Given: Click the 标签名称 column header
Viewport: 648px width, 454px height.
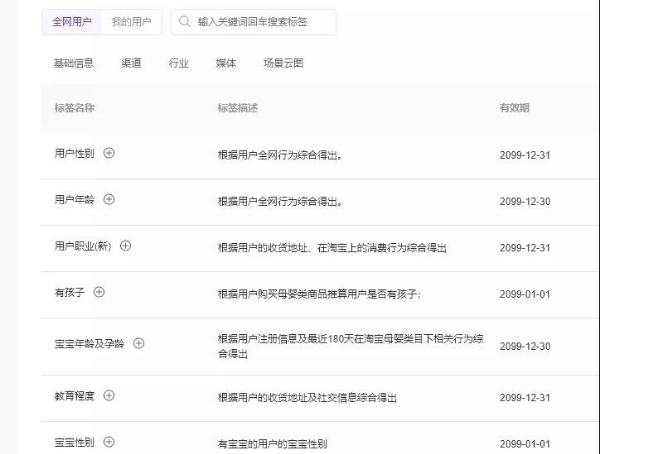Looking at the screenshot, I should (74, 108).
